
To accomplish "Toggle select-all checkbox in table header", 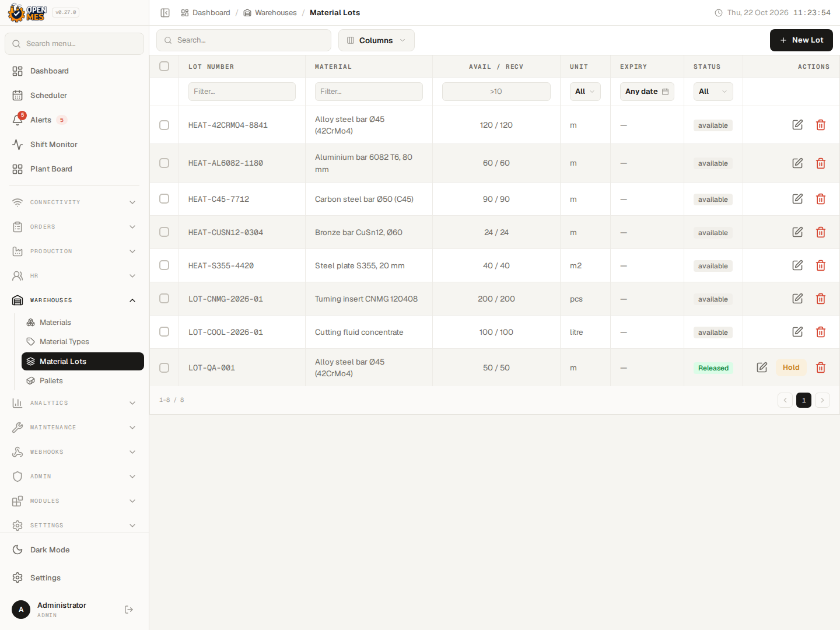I will pos(164,66).
